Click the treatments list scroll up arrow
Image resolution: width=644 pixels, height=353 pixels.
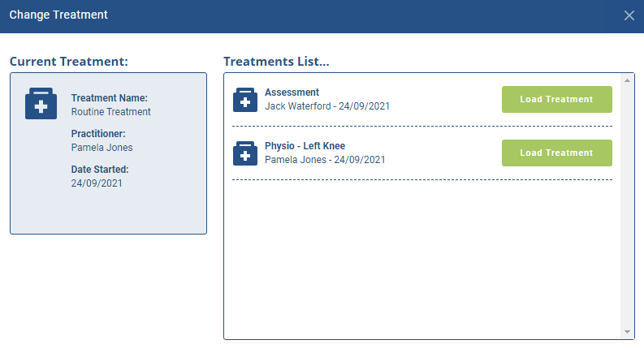pos(627,80)
